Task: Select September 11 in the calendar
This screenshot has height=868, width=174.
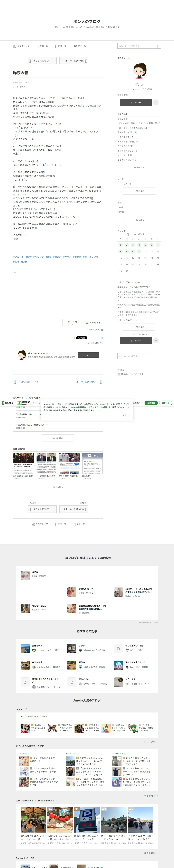Action: coord(139,251)
